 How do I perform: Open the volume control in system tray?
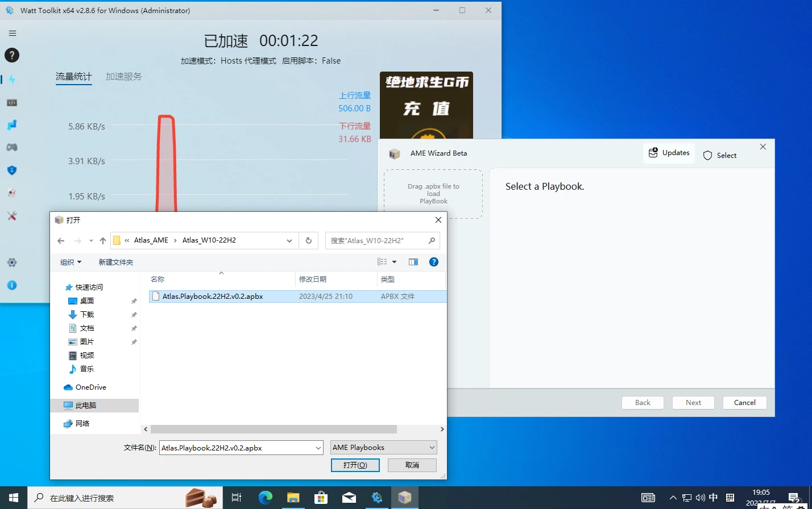point(700,498)
